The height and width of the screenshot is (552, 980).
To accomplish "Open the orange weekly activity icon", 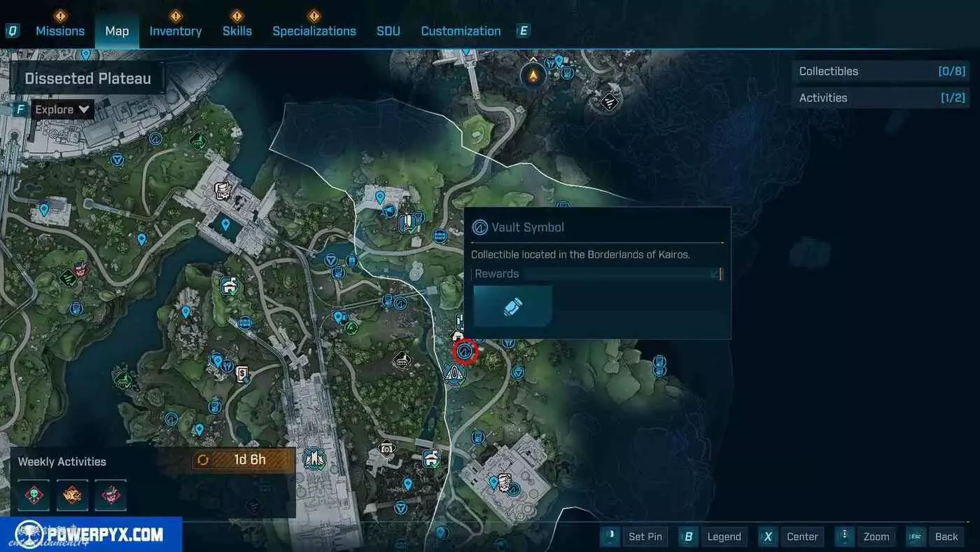I will 72,495.
